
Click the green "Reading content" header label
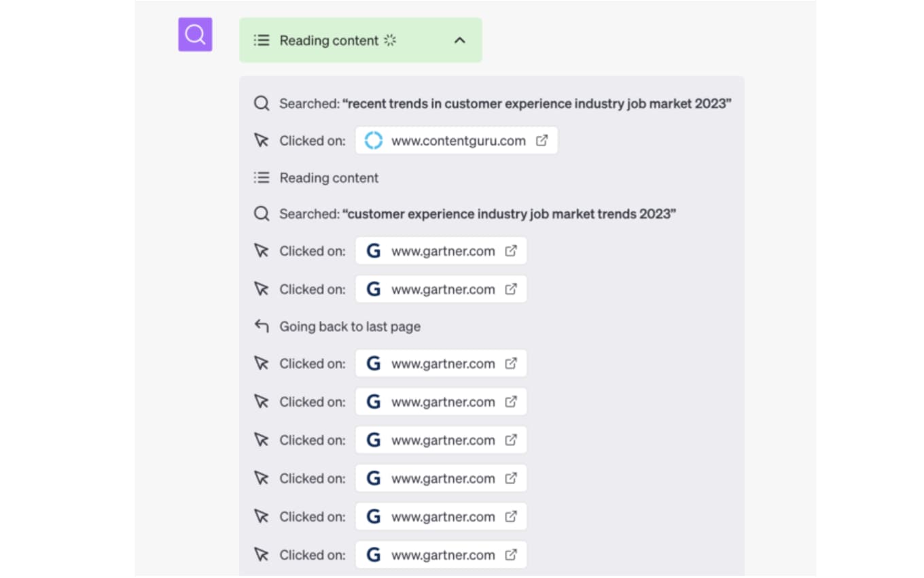coord(329,41)
